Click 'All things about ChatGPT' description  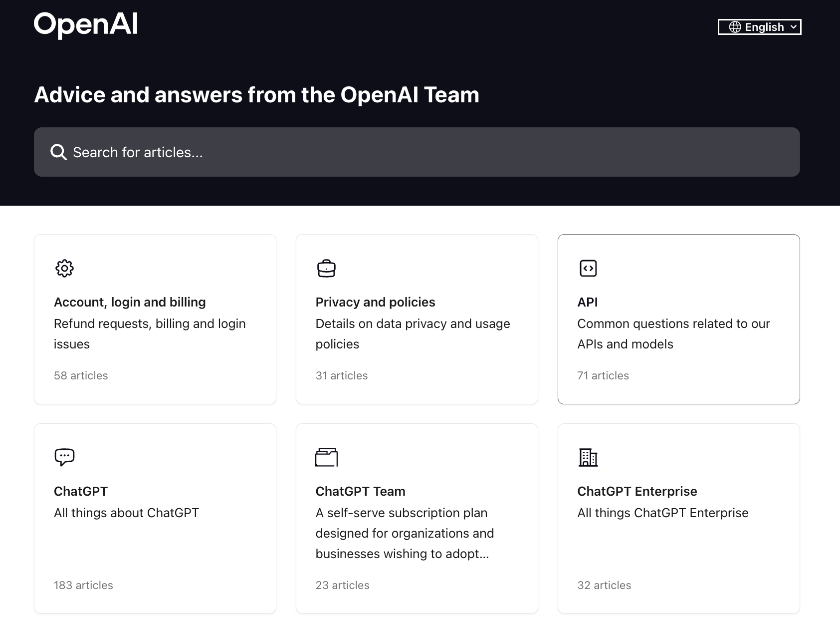pyautogui.click(x=126, y=513)
